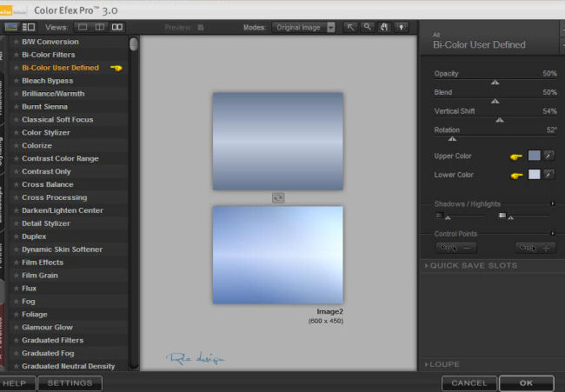Pick Lower Color with eyedropper
The image size is (565, 392).
(x=549, y=175)
